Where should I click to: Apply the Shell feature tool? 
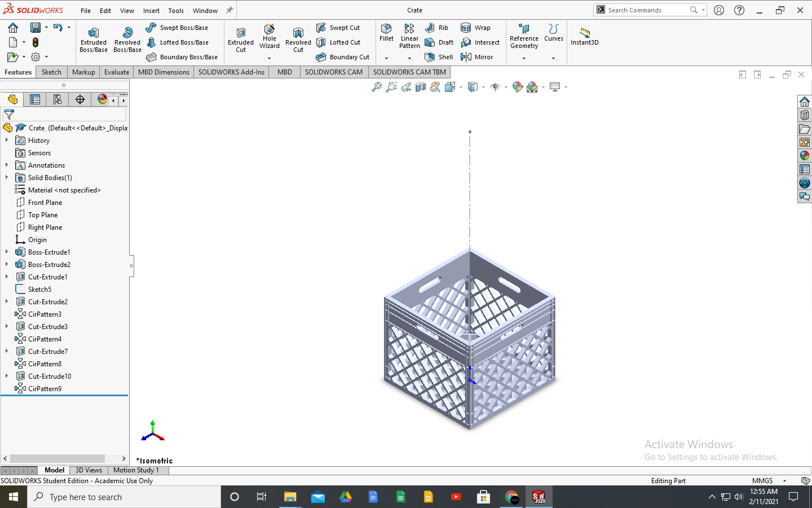point(439,57)
